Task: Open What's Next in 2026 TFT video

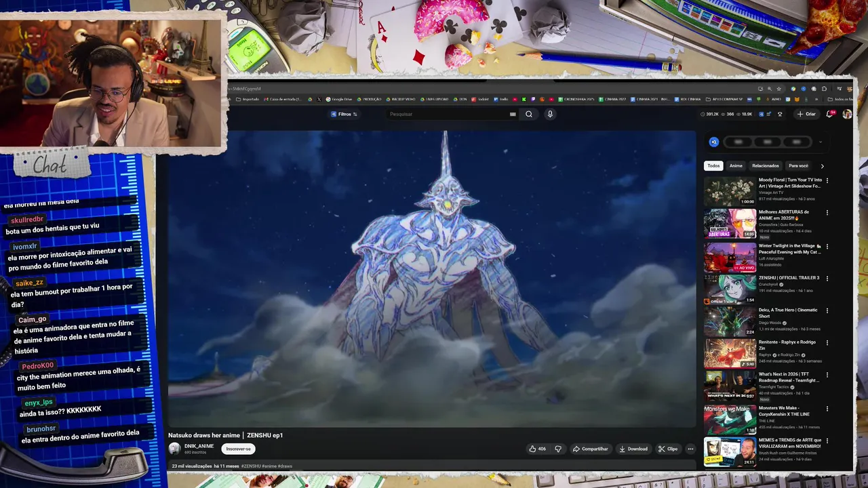Action: (x=730, y=386)
